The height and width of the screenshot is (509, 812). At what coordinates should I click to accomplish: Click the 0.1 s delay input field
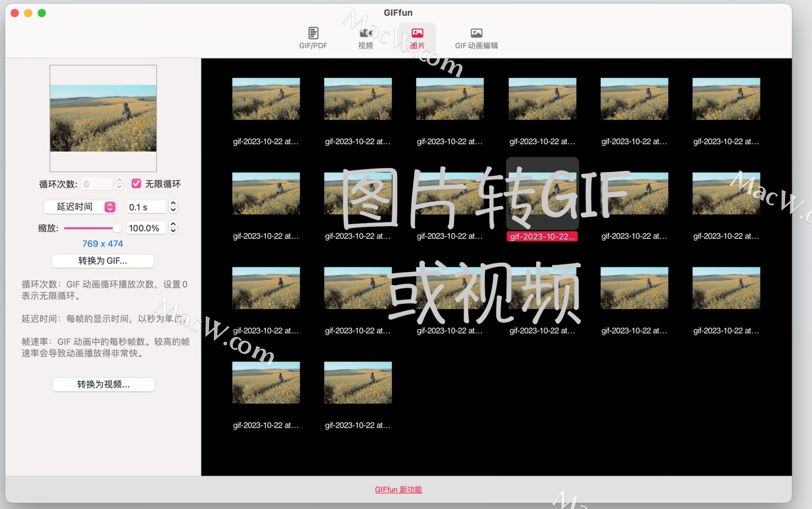[146, 207]
